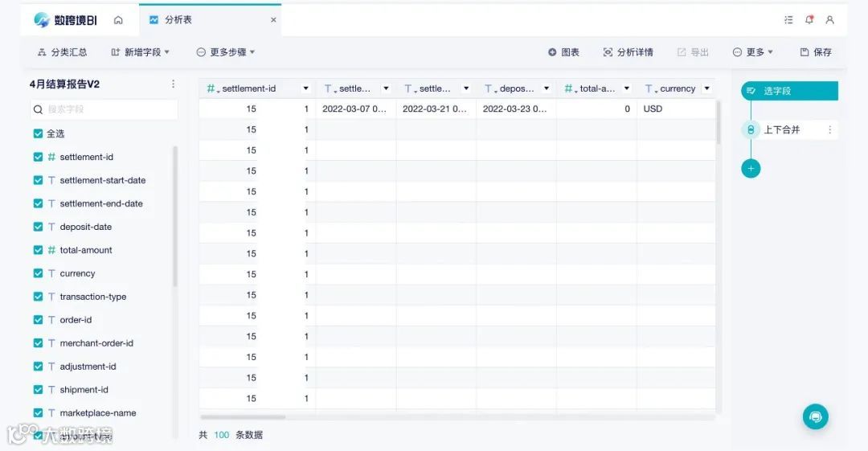Image resolution: width=868 pixels, height=451 pixels.
Task: Open the 上下合并 step options menu
Action: pos(829,129)
